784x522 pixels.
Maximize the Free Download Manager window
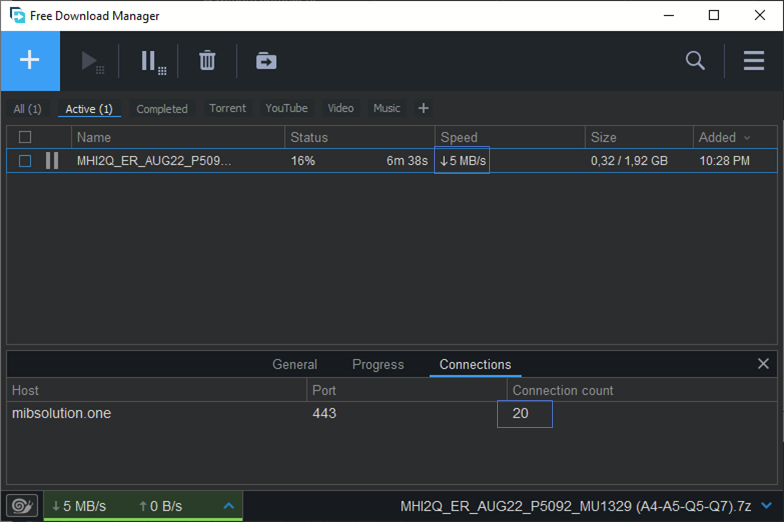[x=714, y=15]
